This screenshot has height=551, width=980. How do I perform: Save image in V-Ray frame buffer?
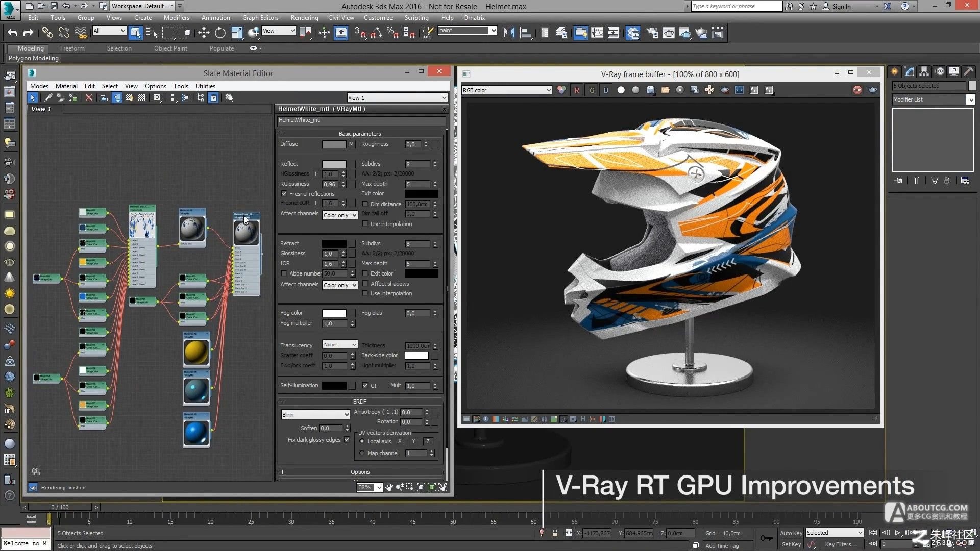point(650,90)
